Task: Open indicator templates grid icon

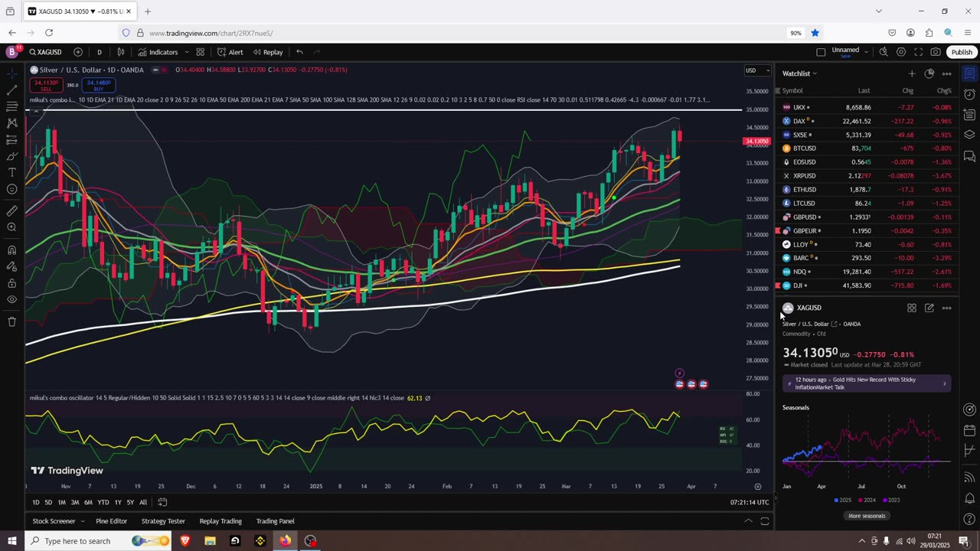Action: [x=200, y=52]
